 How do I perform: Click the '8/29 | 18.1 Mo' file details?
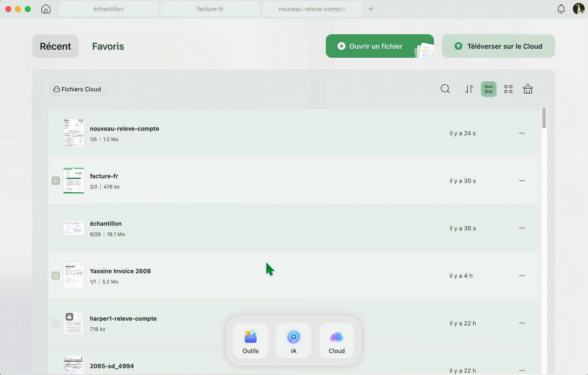(107, 234)
